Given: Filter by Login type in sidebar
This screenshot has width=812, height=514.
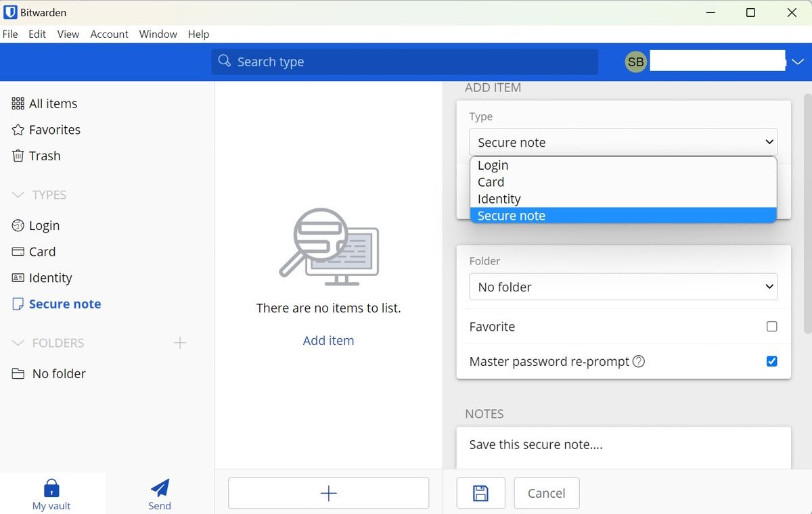Looking at the screenshot, I should pyautogui.click(x=44, y=225).
